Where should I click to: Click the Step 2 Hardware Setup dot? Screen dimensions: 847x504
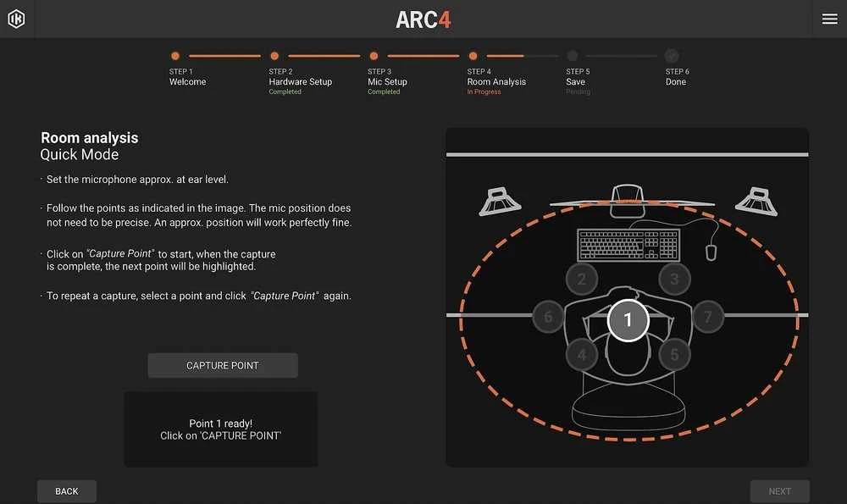(274, 56)
